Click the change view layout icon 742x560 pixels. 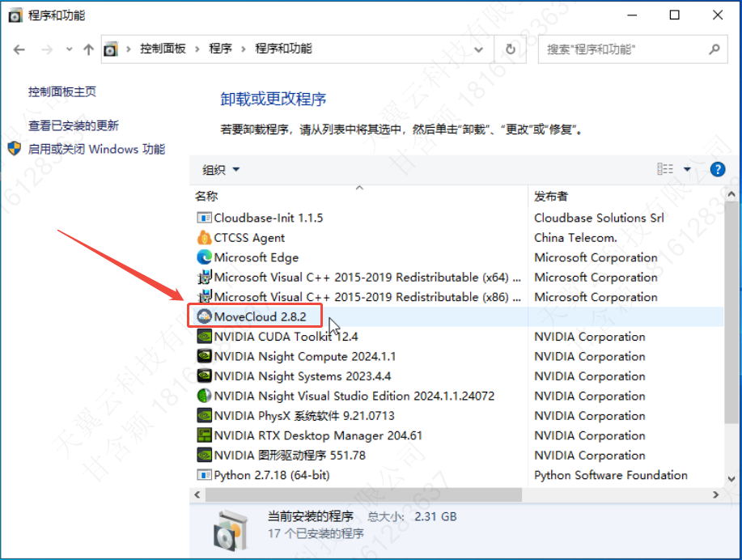pyautogui.click(x=665, y=169)
